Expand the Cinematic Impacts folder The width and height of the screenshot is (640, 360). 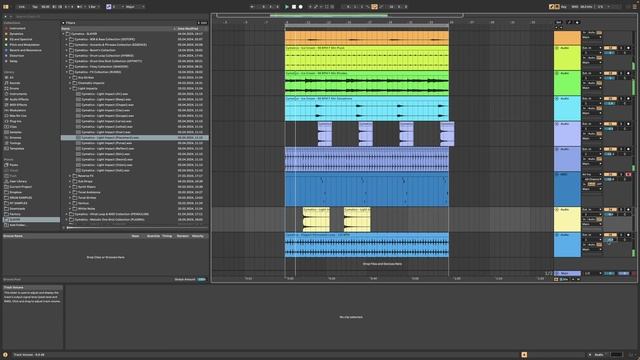(70, 83)
